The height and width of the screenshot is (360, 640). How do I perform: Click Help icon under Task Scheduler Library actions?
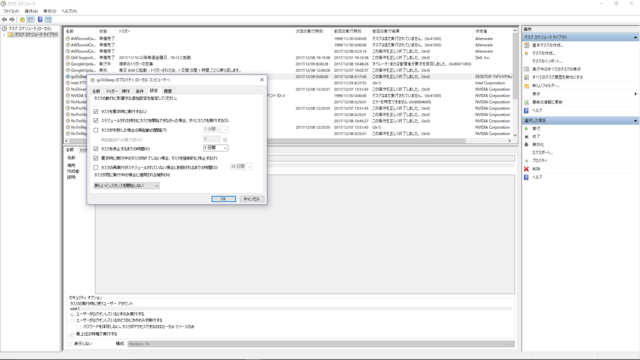[x=527, y=110]
